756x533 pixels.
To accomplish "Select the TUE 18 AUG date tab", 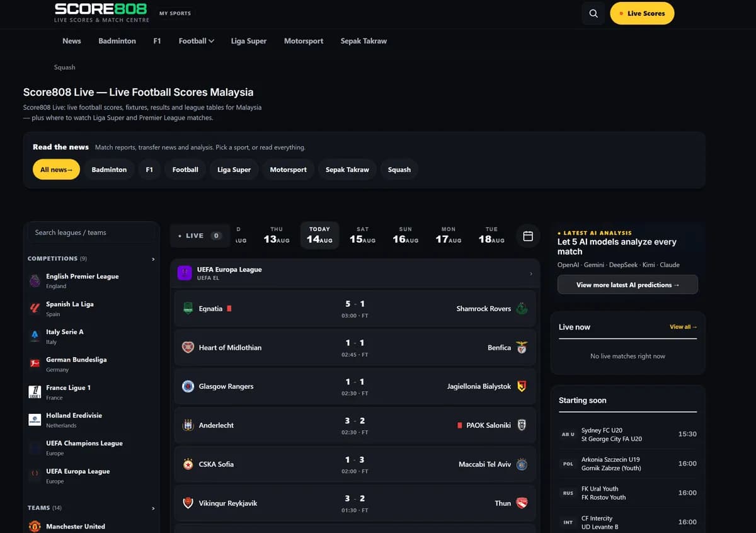I will click(491, 236).
